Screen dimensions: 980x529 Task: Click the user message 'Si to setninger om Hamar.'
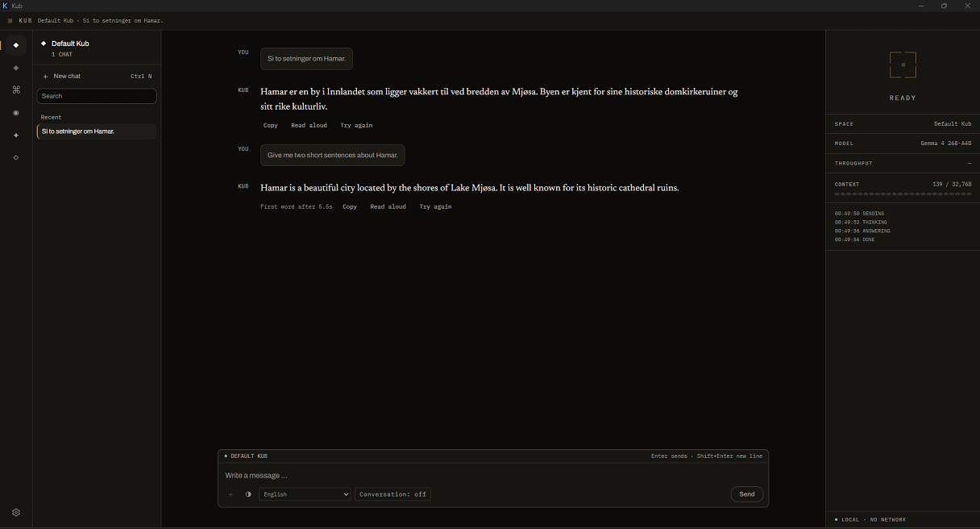point(306,58)
